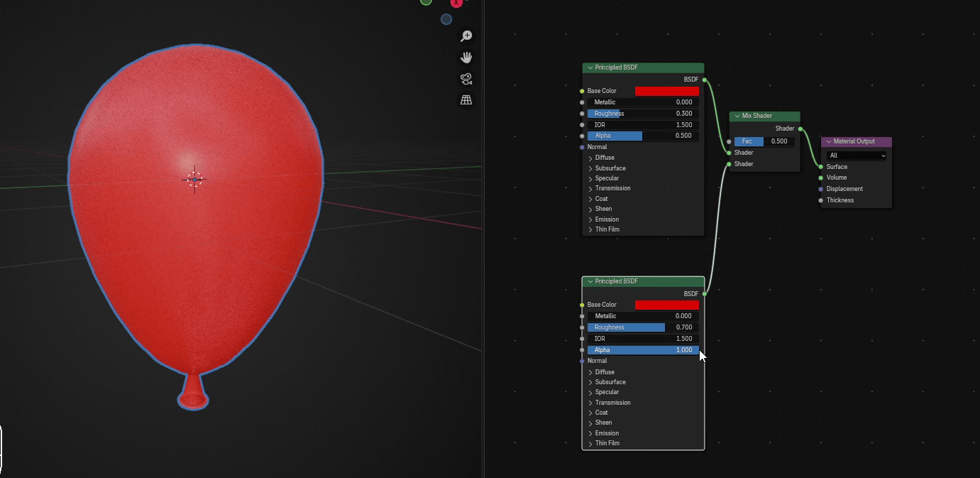The image size is (980, 478).
Task: Click the pan hand icon in viewport
Action: click(x=466, y=58)
